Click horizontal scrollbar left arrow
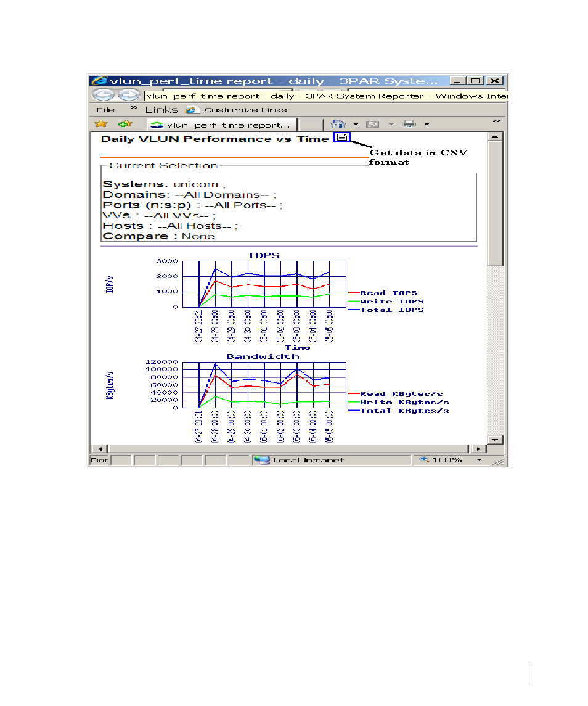The height and width of the screenshot is (706, 588). [99, 448]
